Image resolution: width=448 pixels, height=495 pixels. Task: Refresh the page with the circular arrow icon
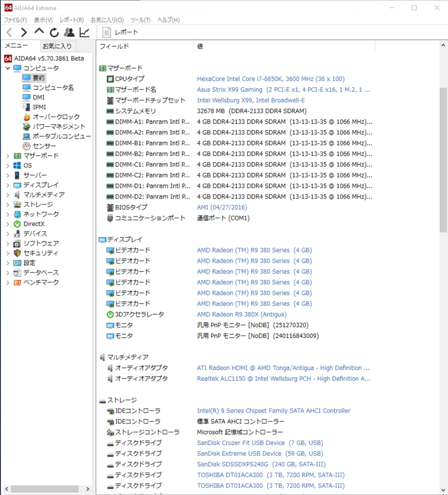54,32
